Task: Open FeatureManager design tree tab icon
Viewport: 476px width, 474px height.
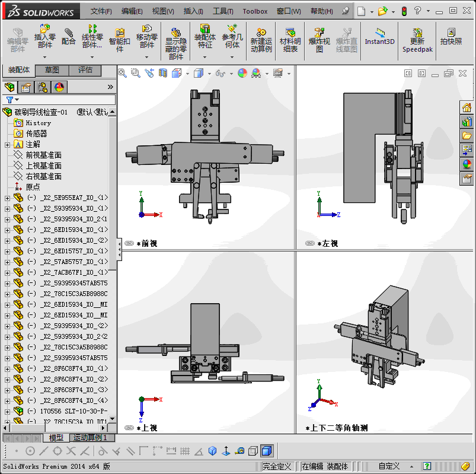Action: tap(9, 87)
